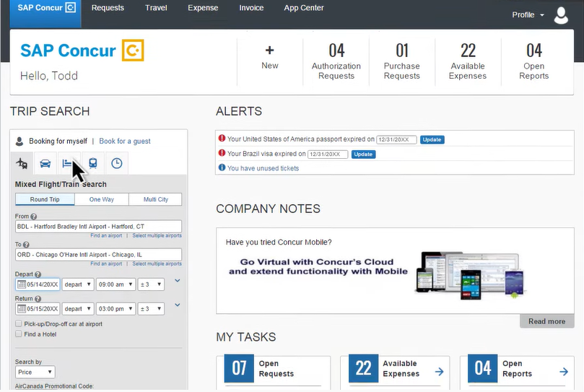Image resolution: width=584 pixels, height=392 pixels.
Task: Open the Depart depart/arrive dropdown
Action: pos(77,284)
